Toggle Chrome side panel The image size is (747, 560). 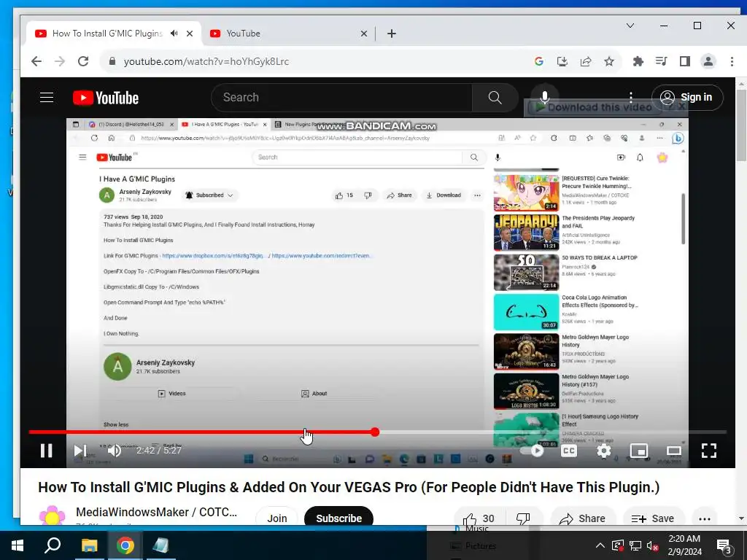pos(684,61)
